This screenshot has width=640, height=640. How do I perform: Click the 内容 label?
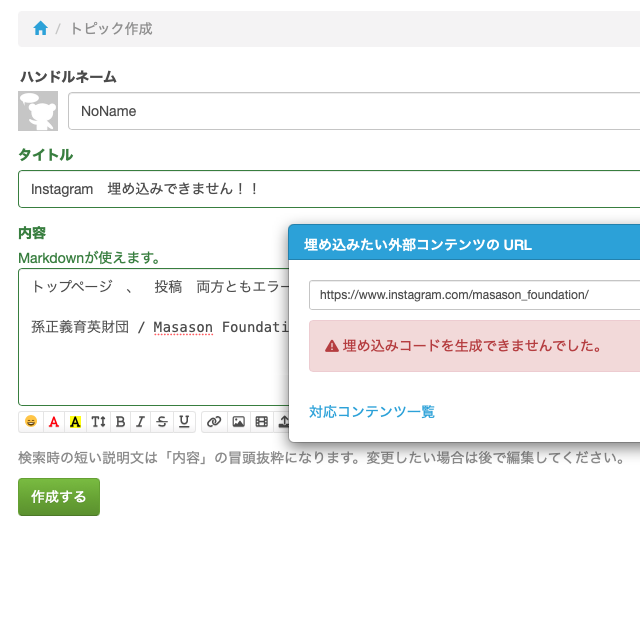[32, 233]
